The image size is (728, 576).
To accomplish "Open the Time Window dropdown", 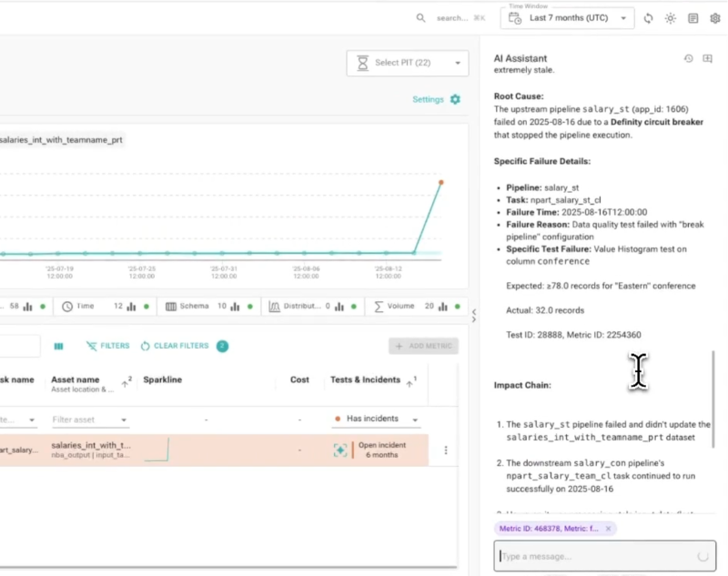I will (x=567, y=18).
